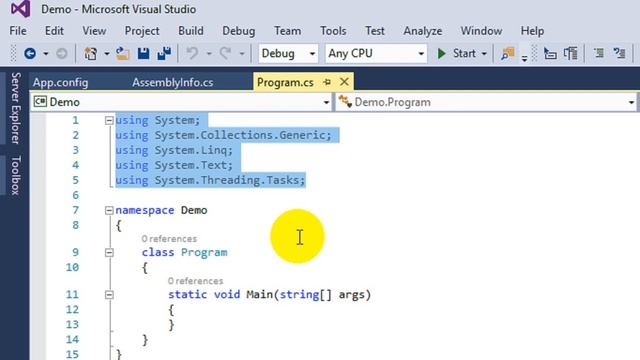Viewport: 640px width, 360px height.
Task: Open the back navigation history dropdown arrow
Action: pos(46,54)
